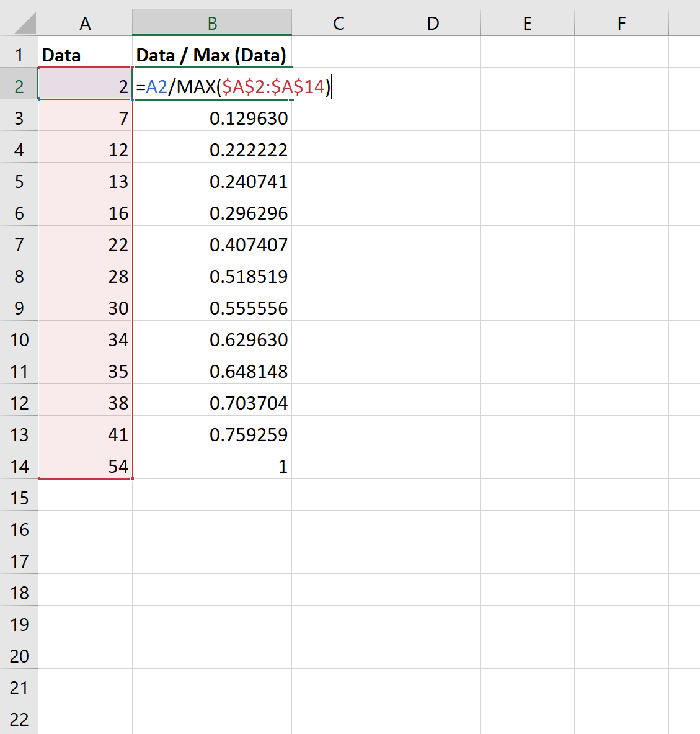The width and height of the screenshot is (700, 734).
Task: Select row 2 header
Action: pos(19,87)
